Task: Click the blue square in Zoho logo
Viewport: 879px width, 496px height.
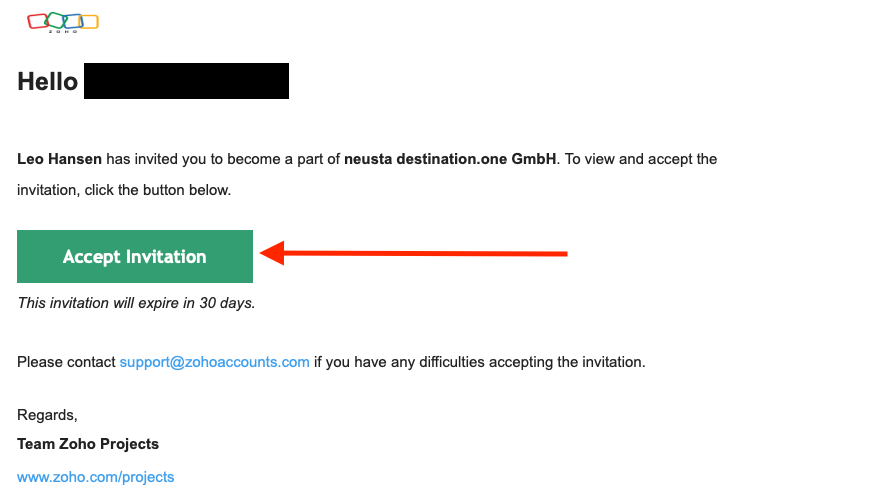Action: tap(73, 21)
